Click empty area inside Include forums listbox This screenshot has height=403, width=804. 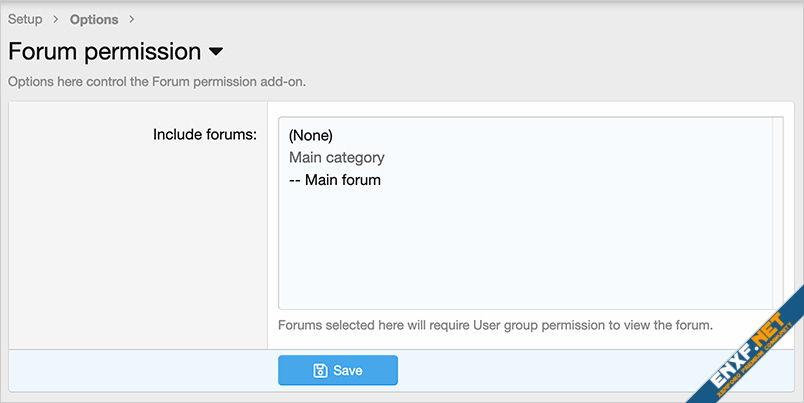coord(520,250)
